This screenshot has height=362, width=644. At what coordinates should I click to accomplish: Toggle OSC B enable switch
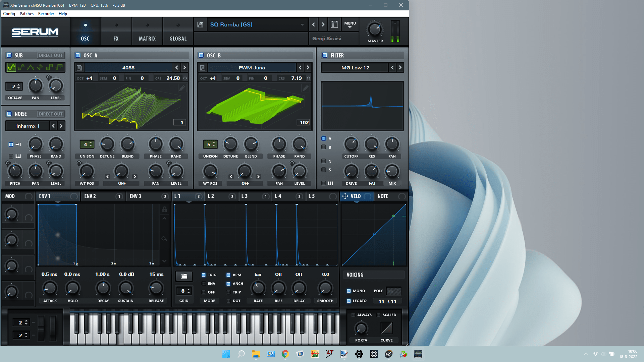point(201,55)
